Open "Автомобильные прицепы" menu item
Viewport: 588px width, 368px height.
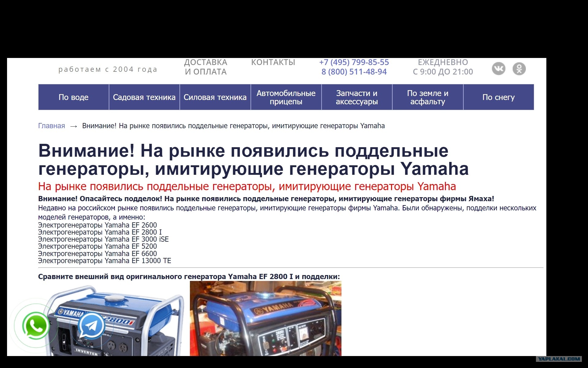(286, 97)
